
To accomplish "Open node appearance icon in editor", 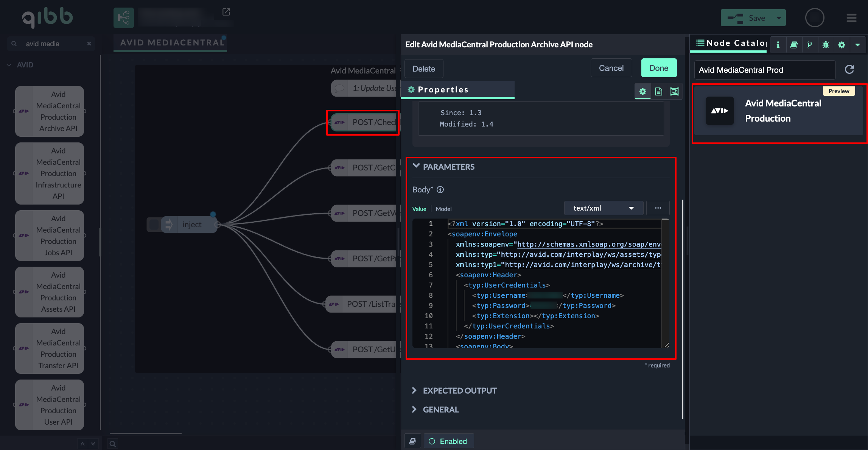I will coord(674,91).
